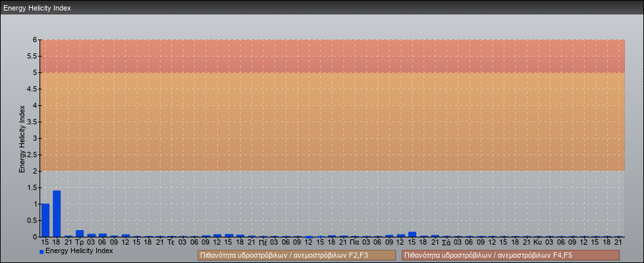This screenshot has height=263, width=644.
Task: Click the first blue bar reaching 1
Action: pos(45,220)
